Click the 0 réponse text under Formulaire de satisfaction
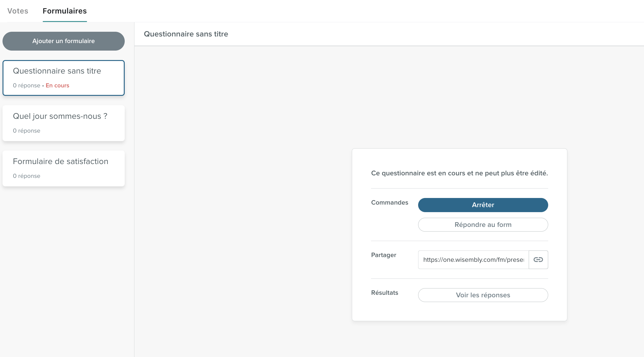The image size is (644, 357). (27, 176)
